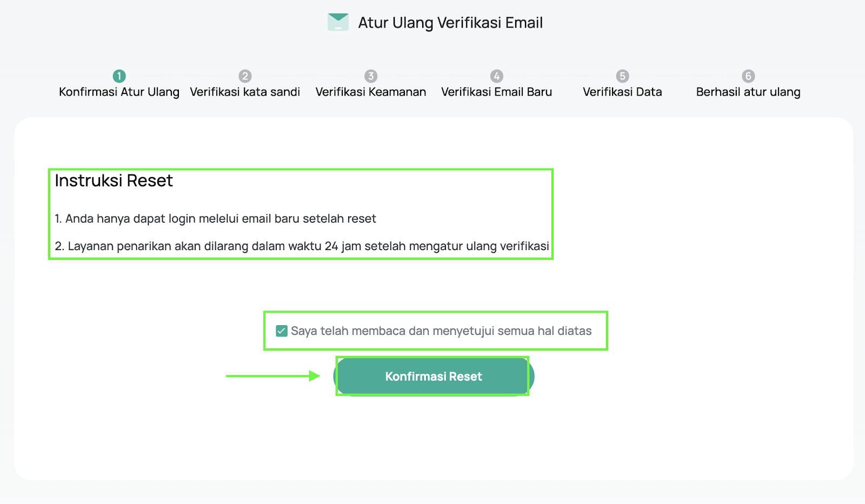865x504 pixels.
Task: Open the Konfirmasi Atur Ulang step
Action: (119, 92)
